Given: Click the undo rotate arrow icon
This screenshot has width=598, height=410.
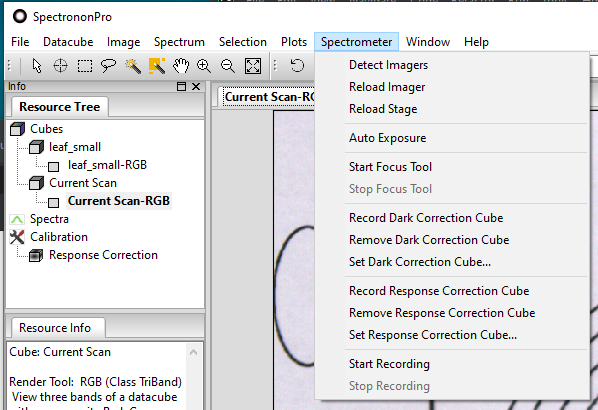Looking at the screenshot, I should [x=297, y=66].
